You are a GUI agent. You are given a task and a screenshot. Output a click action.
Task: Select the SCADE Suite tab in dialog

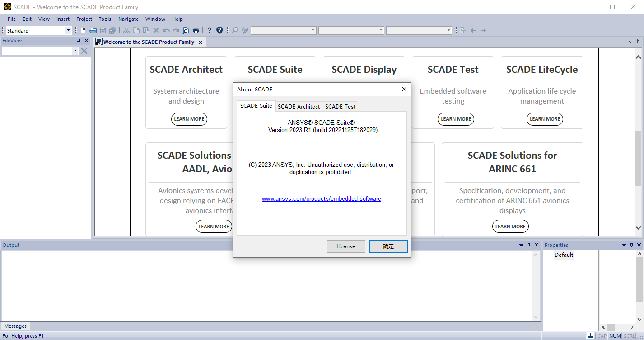[256, 105]
